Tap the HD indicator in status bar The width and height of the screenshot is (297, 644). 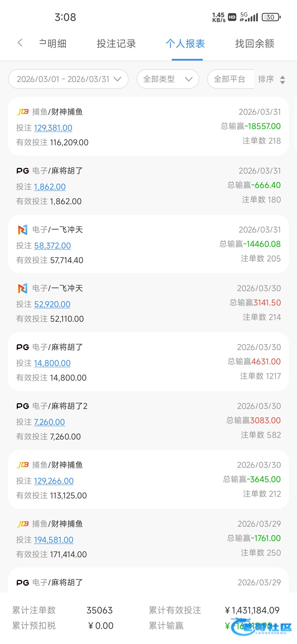(x=232, y=17)
